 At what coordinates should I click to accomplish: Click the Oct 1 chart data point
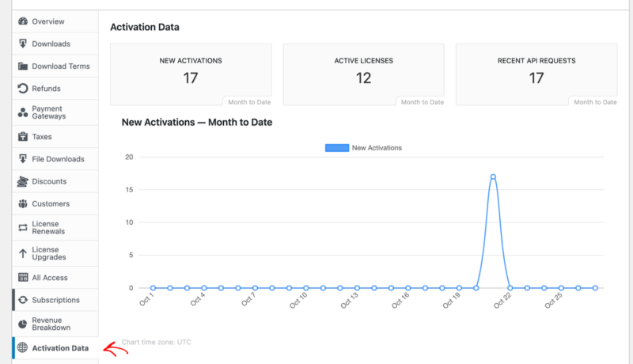pyautogui.click(x=153, y=288)
